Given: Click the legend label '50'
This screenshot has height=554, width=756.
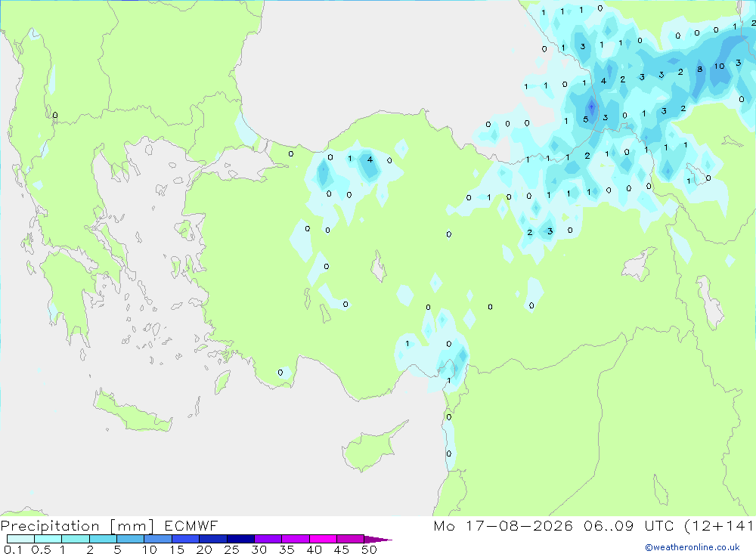Looking at the screenshot, I should 370,549.
